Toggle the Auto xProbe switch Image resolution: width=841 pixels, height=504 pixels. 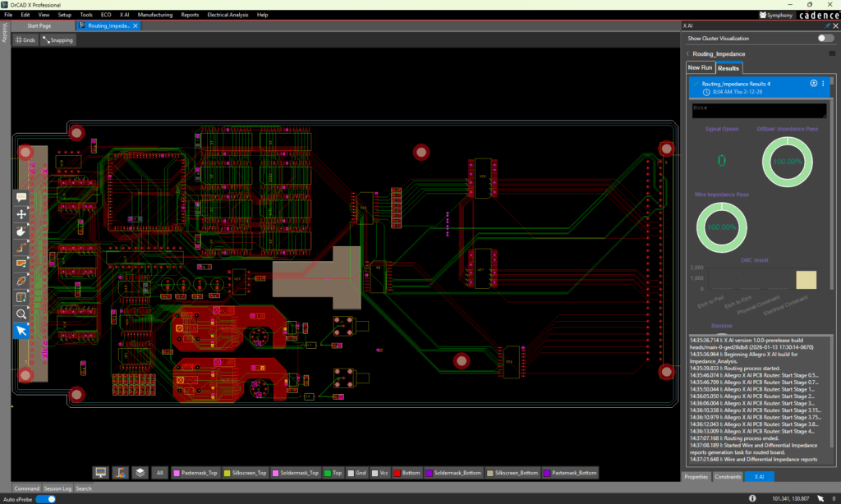pyautogui.click(x=46, y=498)
